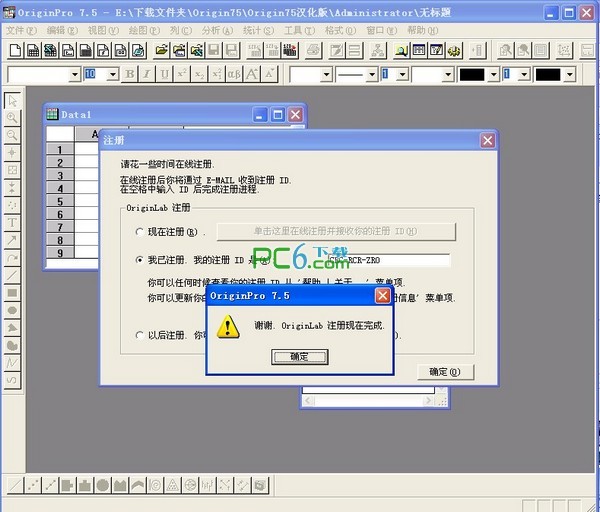This screenshot has height=512, width=600.
Task: Select the 我已注册 radio option
Action: [x=140, y=260]
